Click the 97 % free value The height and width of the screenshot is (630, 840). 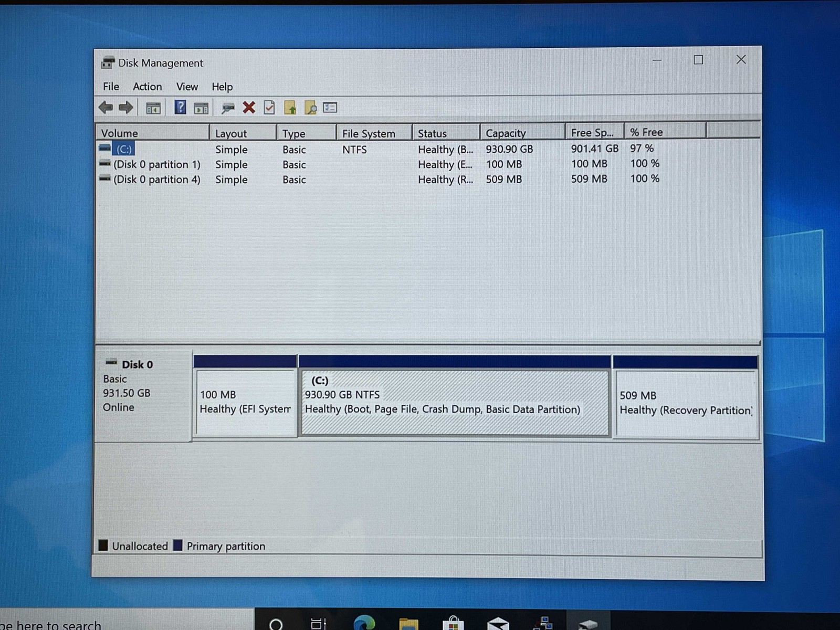click(x=642, y=148)
